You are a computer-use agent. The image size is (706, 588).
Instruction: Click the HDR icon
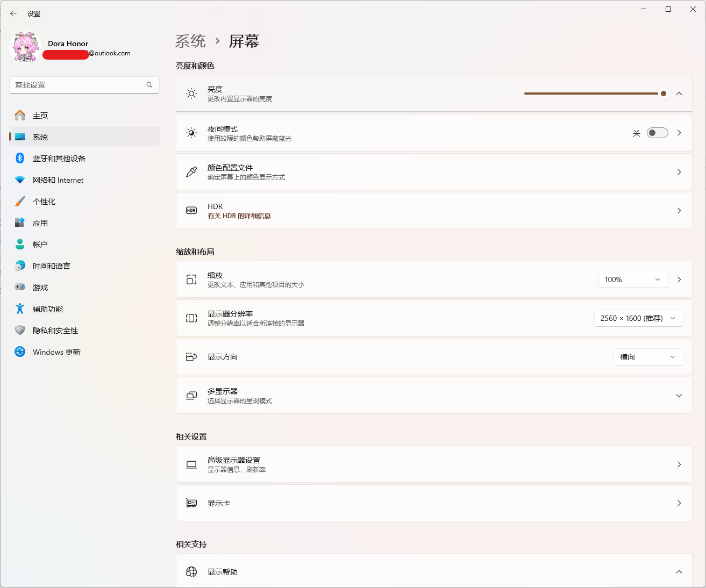coord(191,210)
